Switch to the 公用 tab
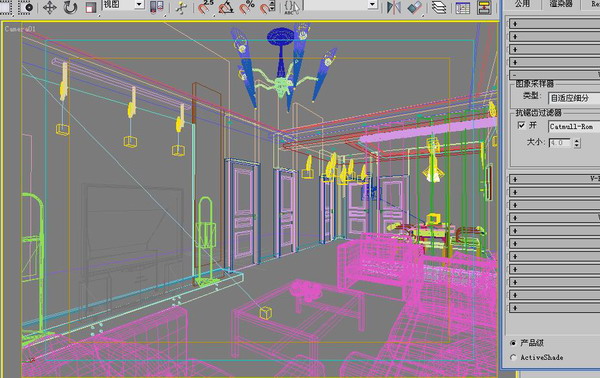The image size is (600, 378). [522, 4]
